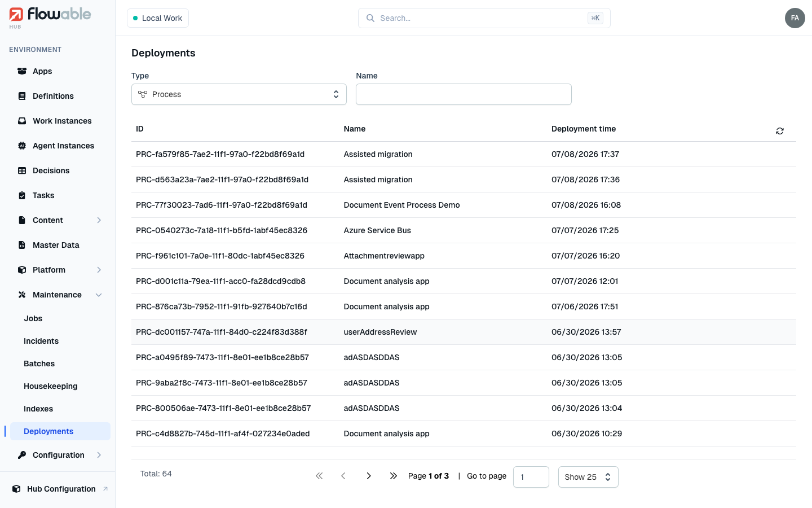The width and height of the screenshot is (812, 508).
Task: Click the Flowable Hub logo
Action: (50, 17)
